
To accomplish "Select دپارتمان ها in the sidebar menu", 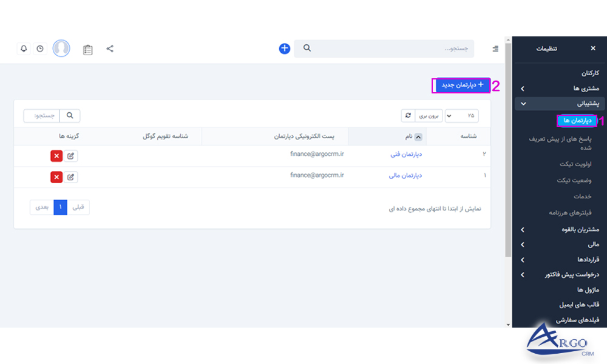I will [575, 120].
